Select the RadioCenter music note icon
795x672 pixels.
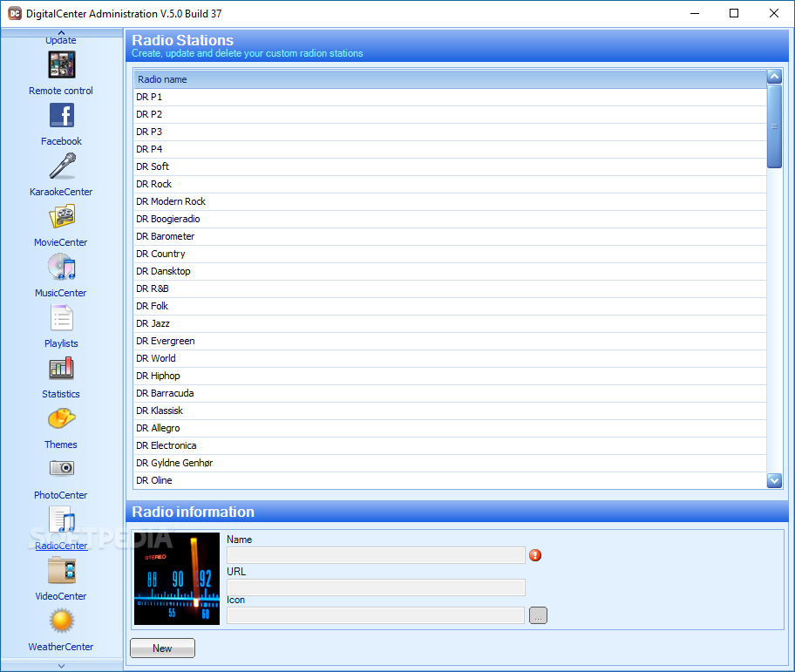(62, 519)
